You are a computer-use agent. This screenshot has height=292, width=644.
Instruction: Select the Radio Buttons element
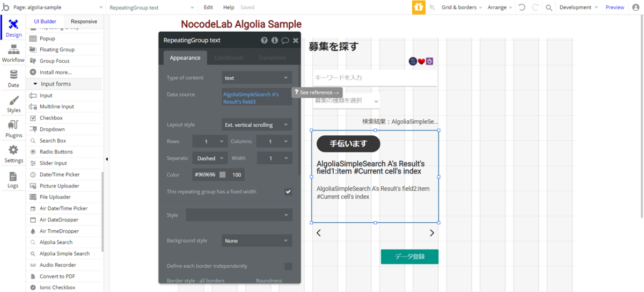[x=56, y=152]
